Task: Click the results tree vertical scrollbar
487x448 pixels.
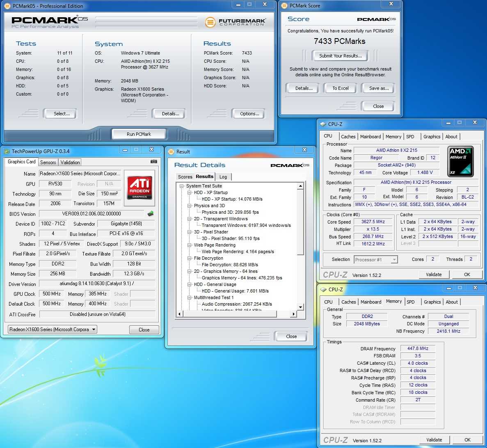Action: click(x=300, y=247)
